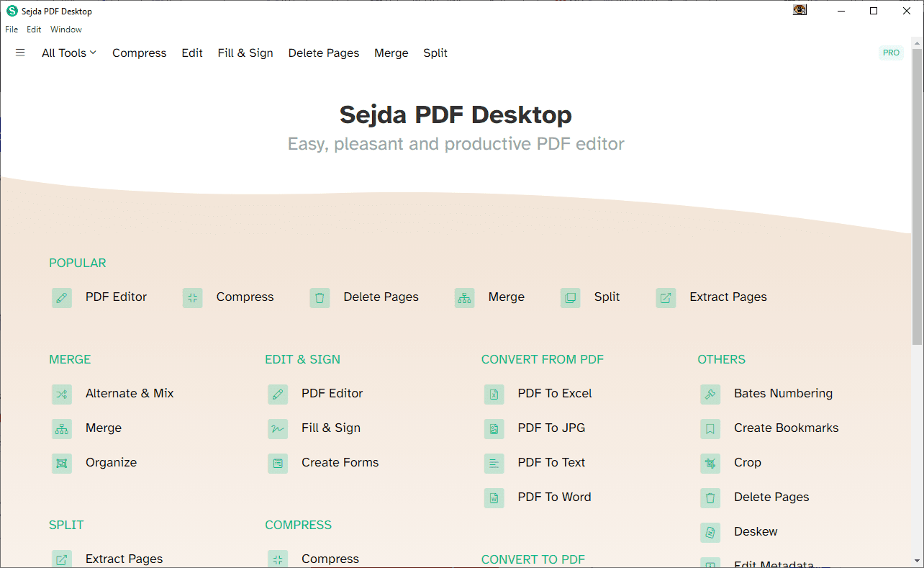Click the Compress icon in the Popular row
The width and height of the screenshot is (924, 568).
[x=192, y=297]
